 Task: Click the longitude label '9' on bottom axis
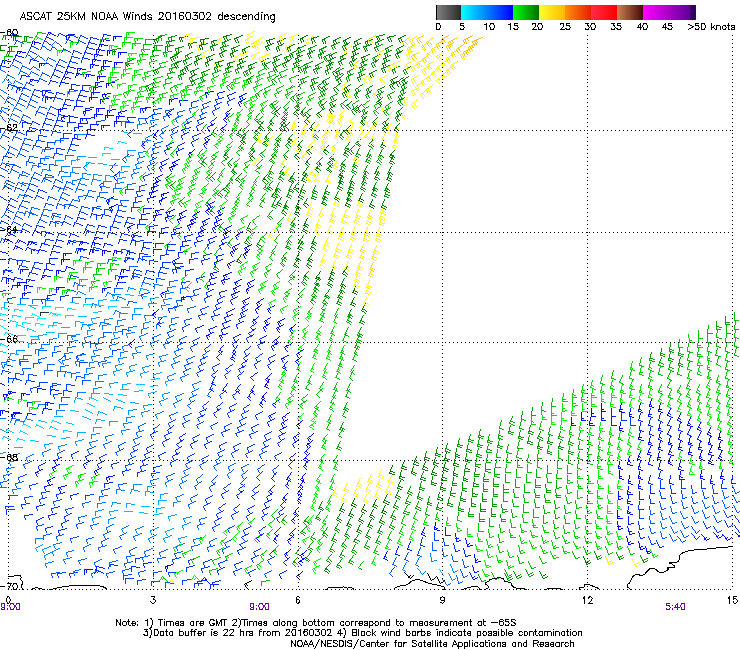pos(442,600)
